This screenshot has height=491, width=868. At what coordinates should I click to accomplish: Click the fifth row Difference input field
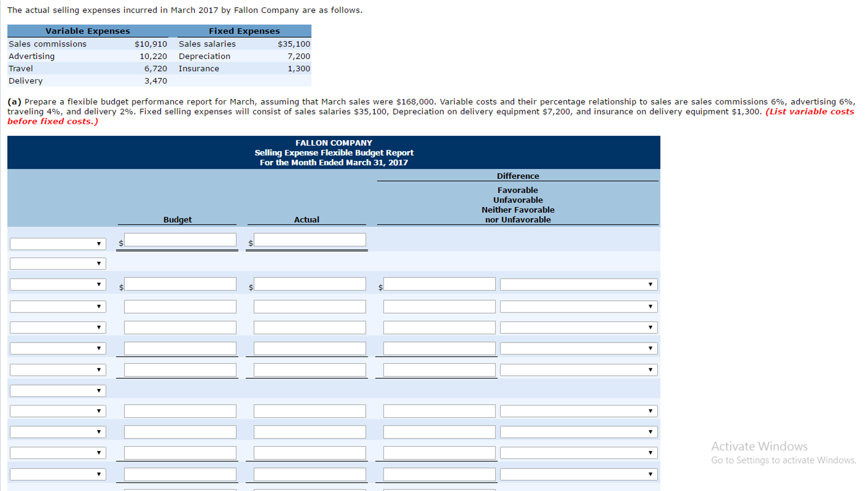tap(440, 327)
